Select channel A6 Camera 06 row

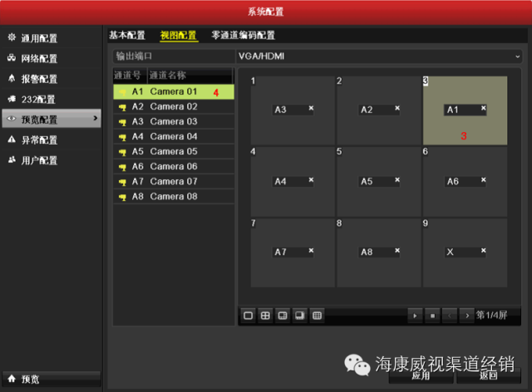point(174,166)
